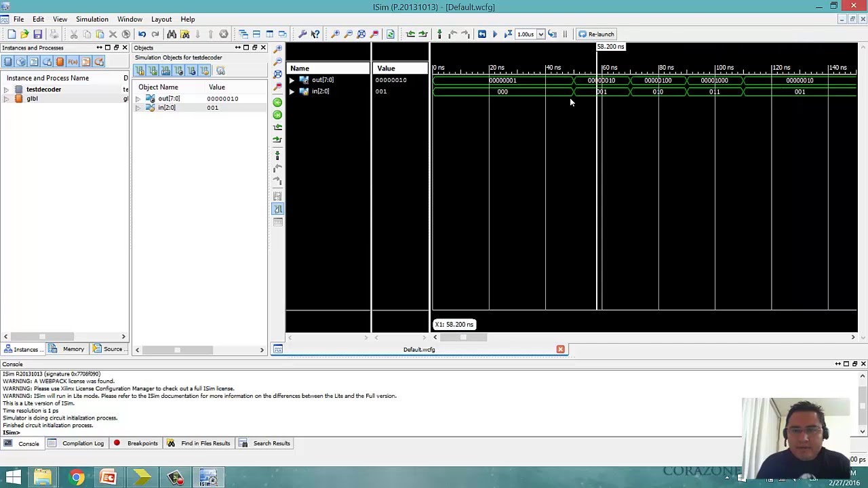
Task: Click the zoom-to-full-view icon in top toolbar
Action: [361, 34]
